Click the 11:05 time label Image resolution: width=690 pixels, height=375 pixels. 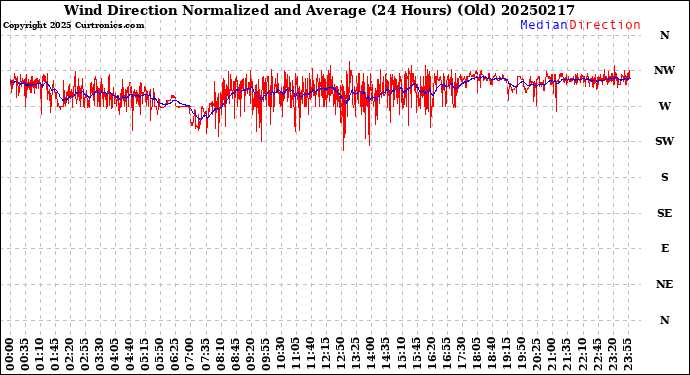(x=295, y=355)
